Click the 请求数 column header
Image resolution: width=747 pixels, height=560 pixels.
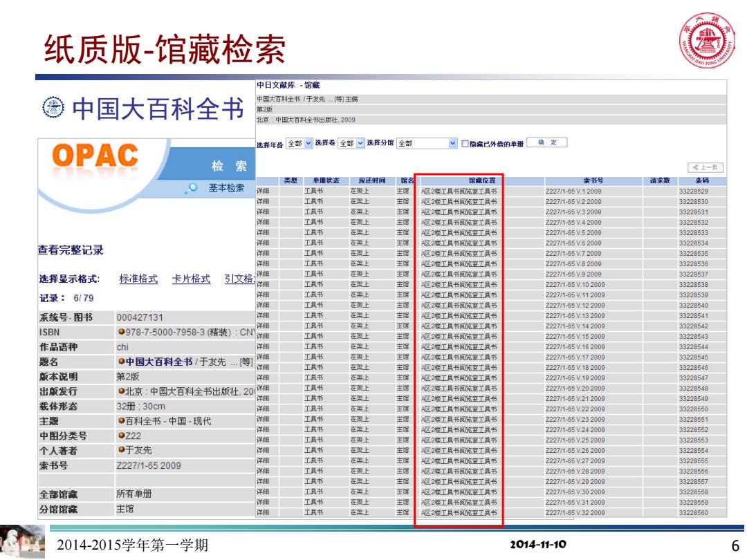(660, 180)
